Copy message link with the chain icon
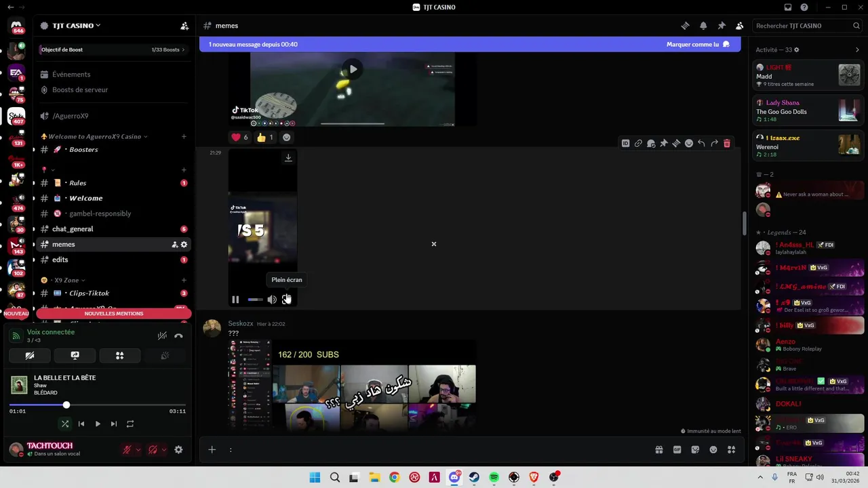This screenshot has height=488, width=868. (638, 144)
